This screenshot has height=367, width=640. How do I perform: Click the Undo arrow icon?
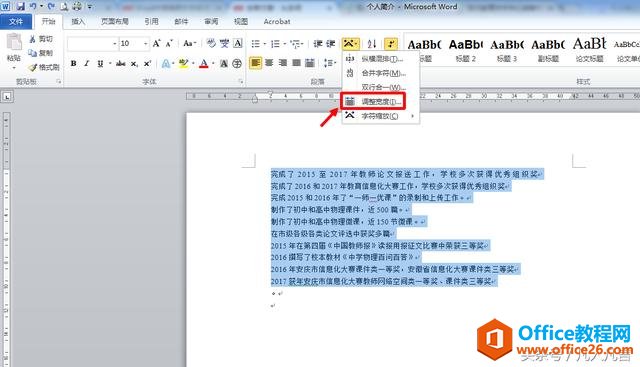tap(33, 6)
